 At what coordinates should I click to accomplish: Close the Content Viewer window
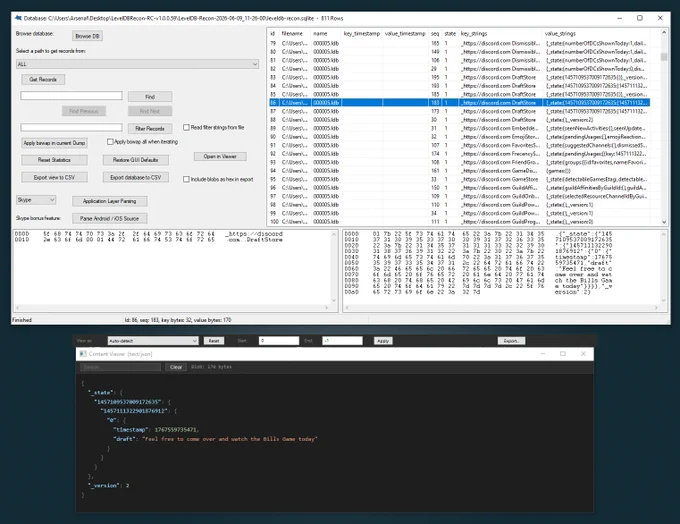pyautogui.click(x=583, y=354)
